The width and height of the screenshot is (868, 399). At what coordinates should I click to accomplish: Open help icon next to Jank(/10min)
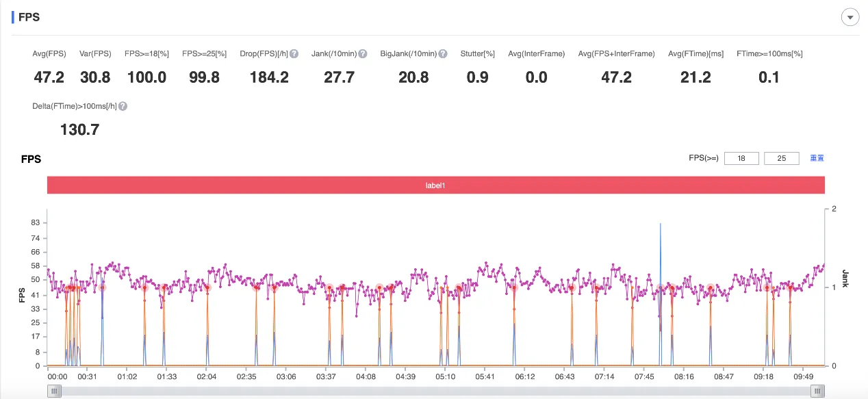(x=363, y=54)
